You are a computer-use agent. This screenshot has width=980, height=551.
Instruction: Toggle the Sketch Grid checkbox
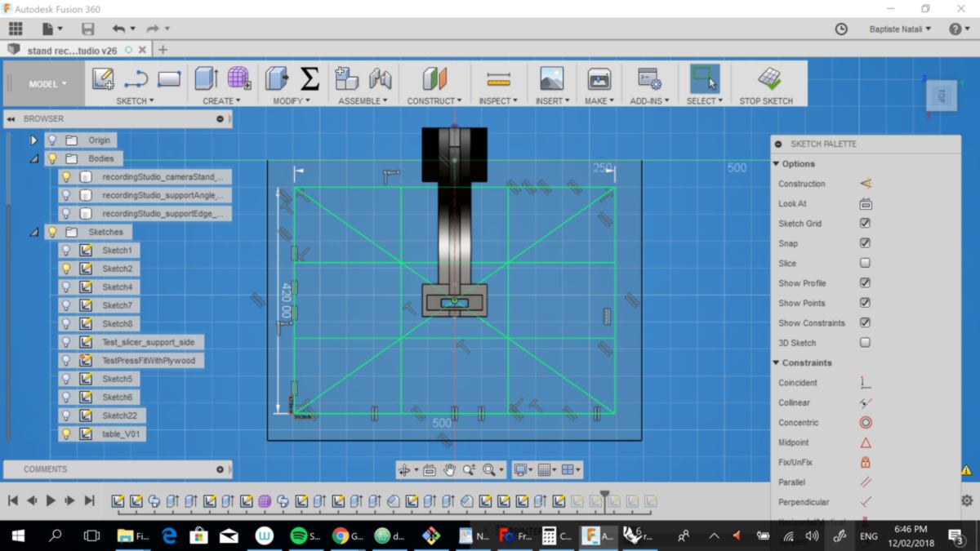pos(865,223)
